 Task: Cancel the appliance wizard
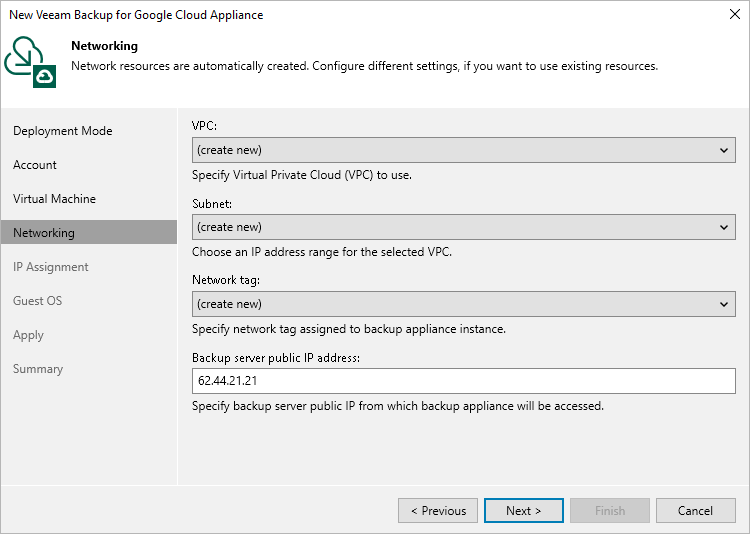coord(695,511)
